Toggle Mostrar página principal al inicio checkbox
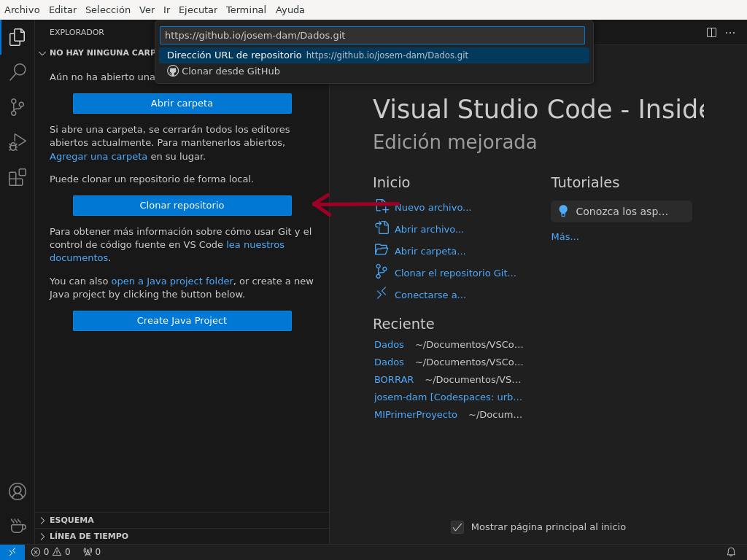Screen dimensions: 747x560 457,527
